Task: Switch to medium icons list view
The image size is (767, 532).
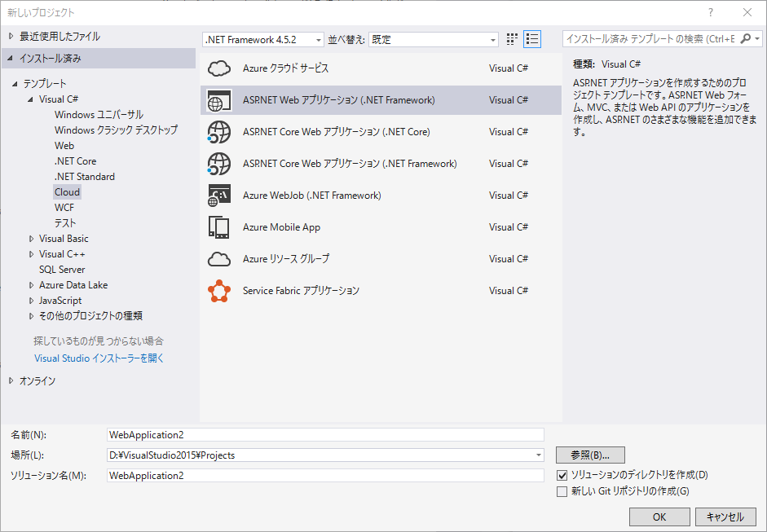Action: tap(532, 39)
